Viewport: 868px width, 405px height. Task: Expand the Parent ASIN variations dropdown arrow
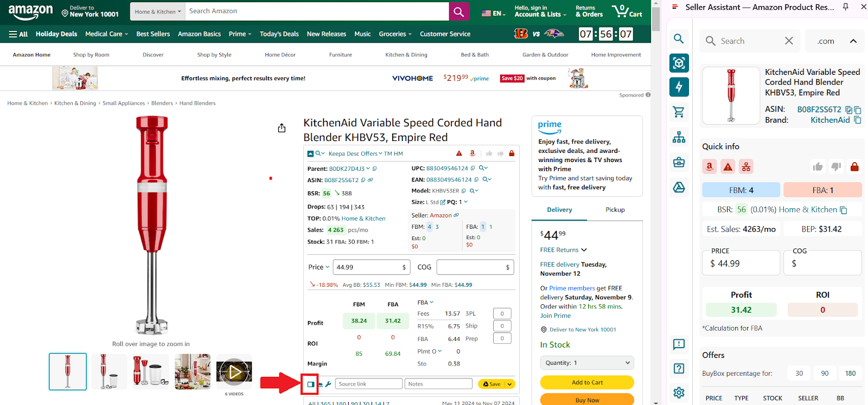point(368,169)
